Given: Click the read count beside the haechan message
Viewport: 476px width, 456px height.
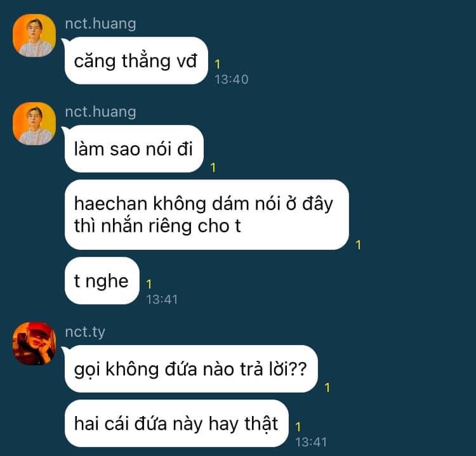Looking at the screenshot, I should [x=359, y=245].
